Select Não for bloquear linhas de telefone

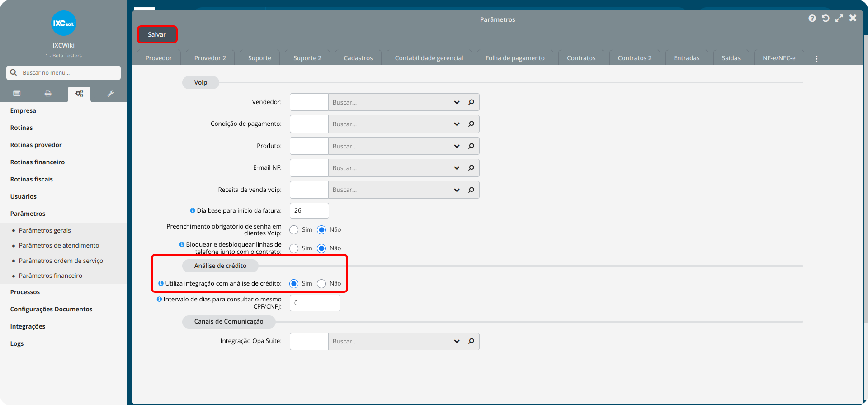[x=321, y=248]
